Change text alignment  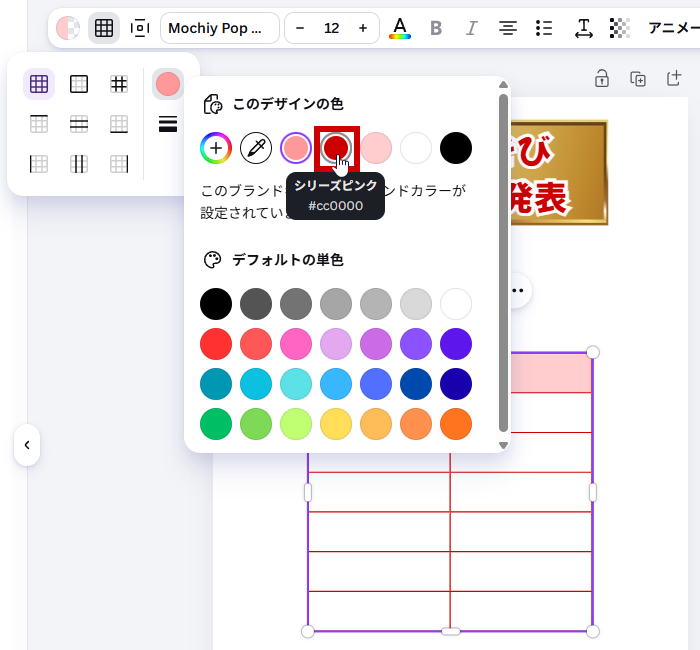pyautogui.click(x=508, y=28)
